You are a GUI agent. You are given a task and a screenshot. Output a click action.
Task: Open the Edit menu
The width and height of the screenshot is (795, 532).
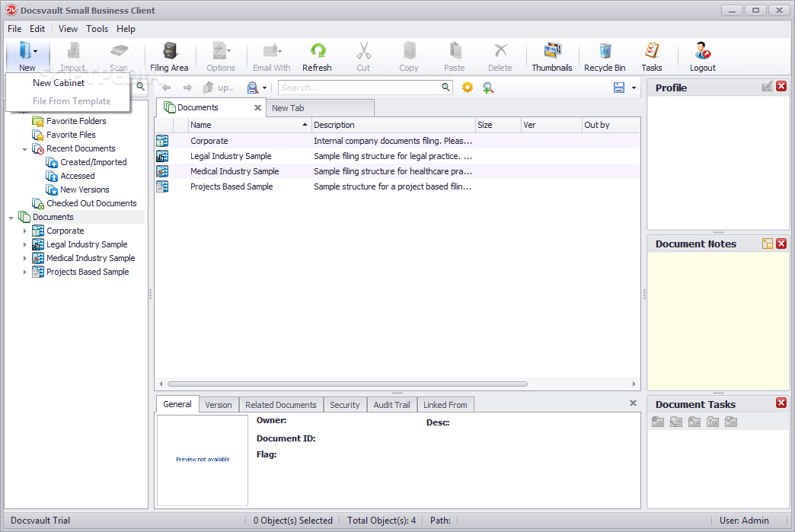point(37,29)
